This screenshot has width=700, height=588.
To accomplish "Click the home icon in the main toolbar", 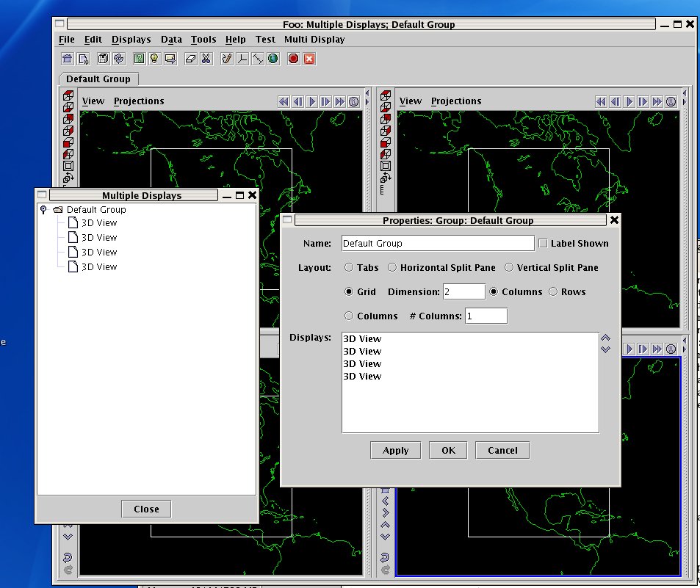I will 68,59.
